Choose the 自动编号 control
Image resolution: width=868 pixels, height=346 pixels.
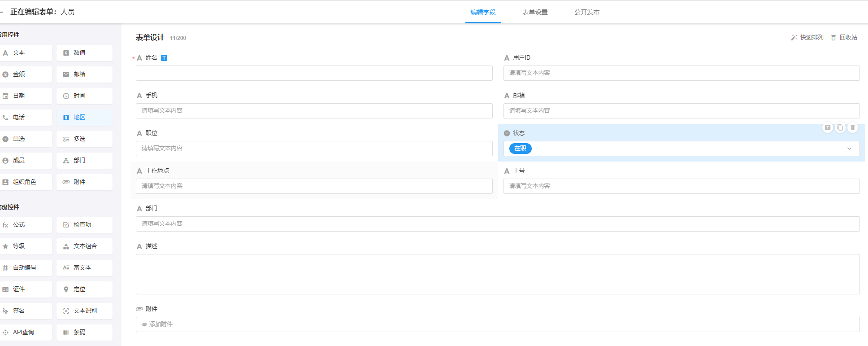click(25, 267)
